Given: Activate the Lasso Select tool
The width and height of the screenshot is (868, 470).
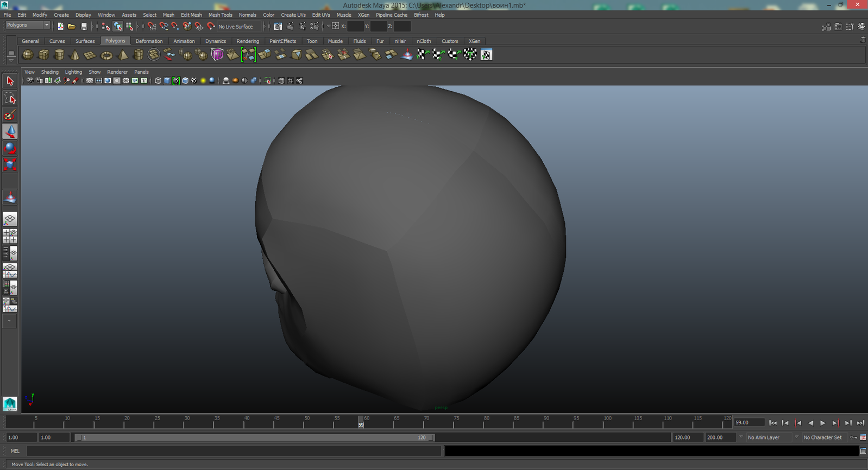Looking at the screenshot, I should (x=10, y=98).
